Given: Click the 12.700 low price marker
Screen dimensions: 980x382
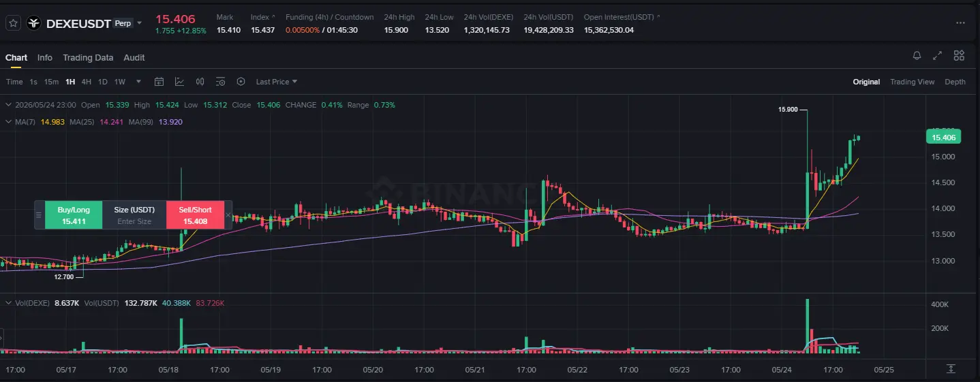Looking at the screenshot, I should pos(64,277).
